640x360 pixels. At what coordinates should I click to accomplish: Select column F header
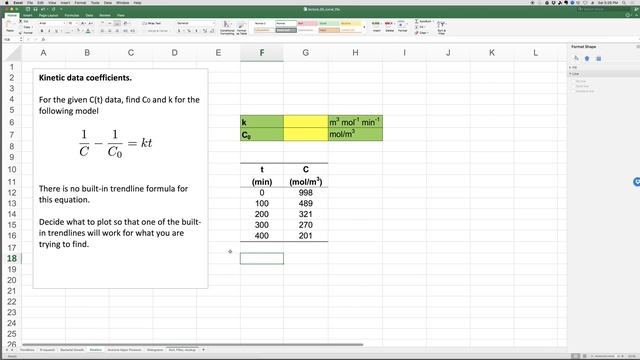[262, 53]
